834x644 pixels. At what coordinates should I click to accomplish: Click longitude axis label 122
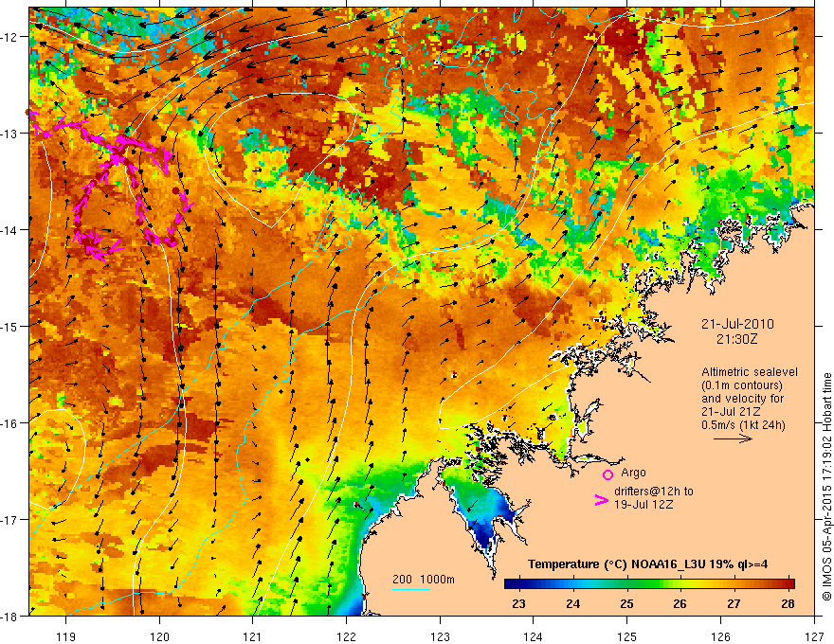click(x=346, y=636)
